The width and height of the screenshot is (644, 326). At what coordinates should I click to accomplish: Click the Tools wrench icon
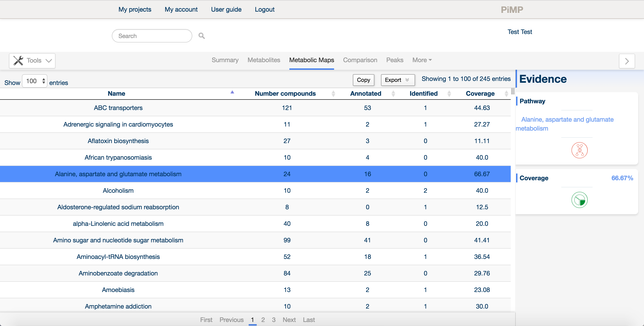(18, 61)
